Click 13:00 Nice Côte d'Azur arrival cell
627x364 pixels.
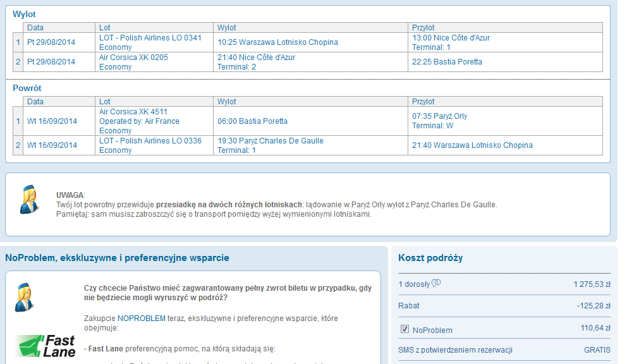(x=505, y=42)
